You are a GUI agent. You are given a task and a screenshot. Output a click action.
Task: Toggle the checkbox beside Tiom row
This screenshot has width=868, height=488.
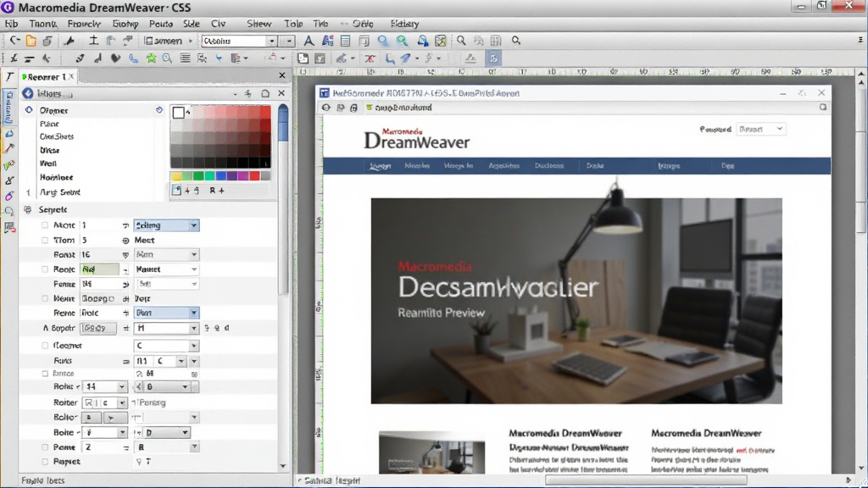[45, 240]
